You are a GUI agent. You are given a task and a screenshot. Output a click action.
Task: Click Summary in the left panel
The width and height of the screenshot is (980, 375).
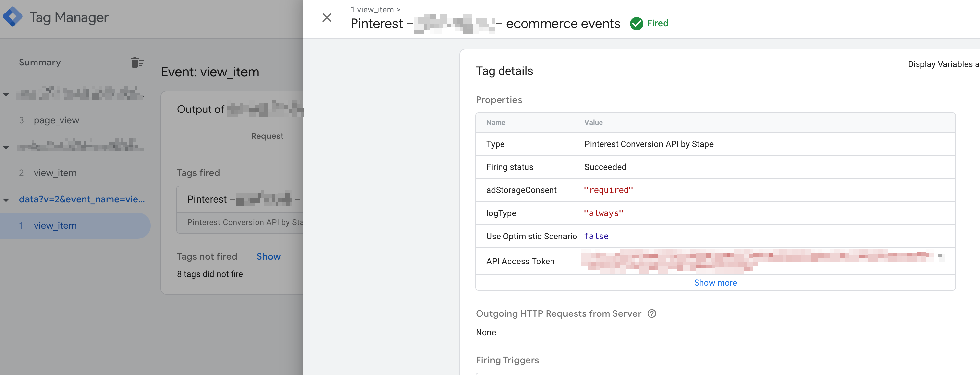pyautogui.click(x=40, y=63)
